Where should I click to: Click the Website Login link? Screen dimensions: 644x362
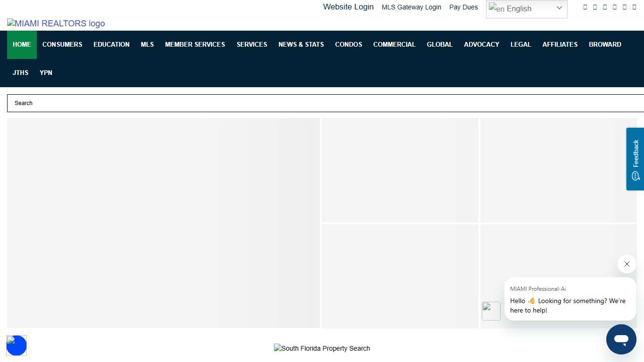[x=348, y=7]
